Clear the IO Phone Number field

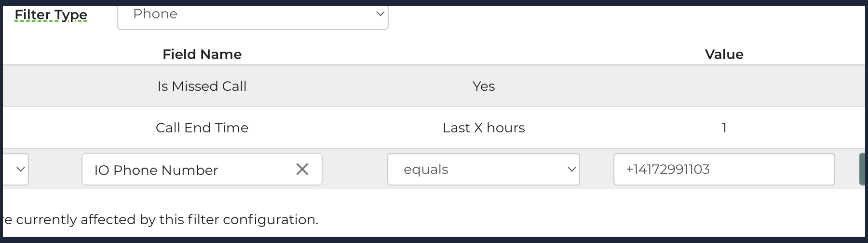[x=302, y=169]
